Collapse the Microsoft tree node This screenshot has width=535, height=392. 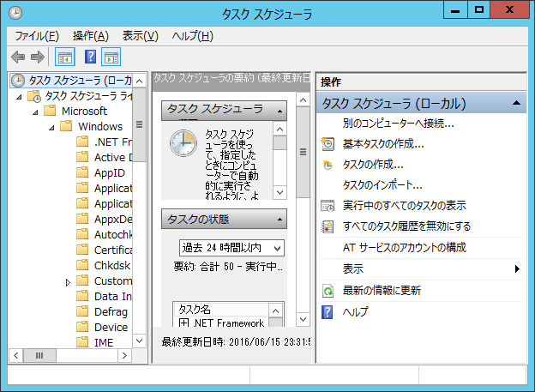pos(35,112)
